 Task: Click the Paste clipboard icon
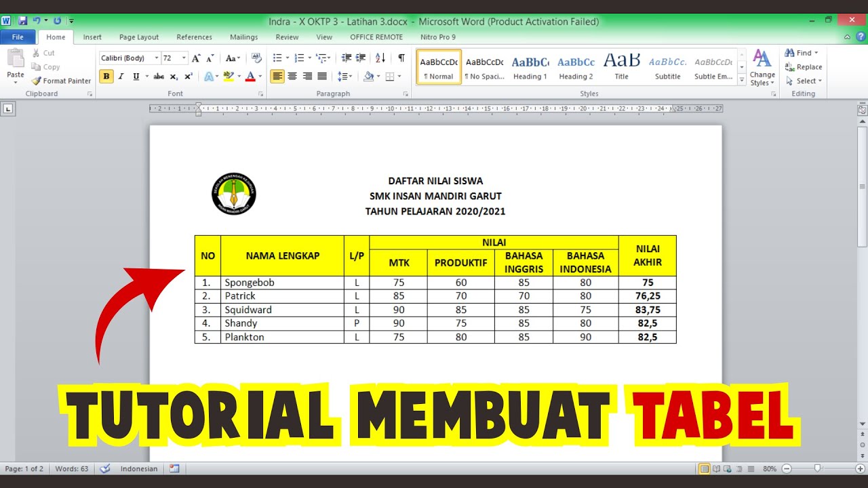click(x=16, y=59)
